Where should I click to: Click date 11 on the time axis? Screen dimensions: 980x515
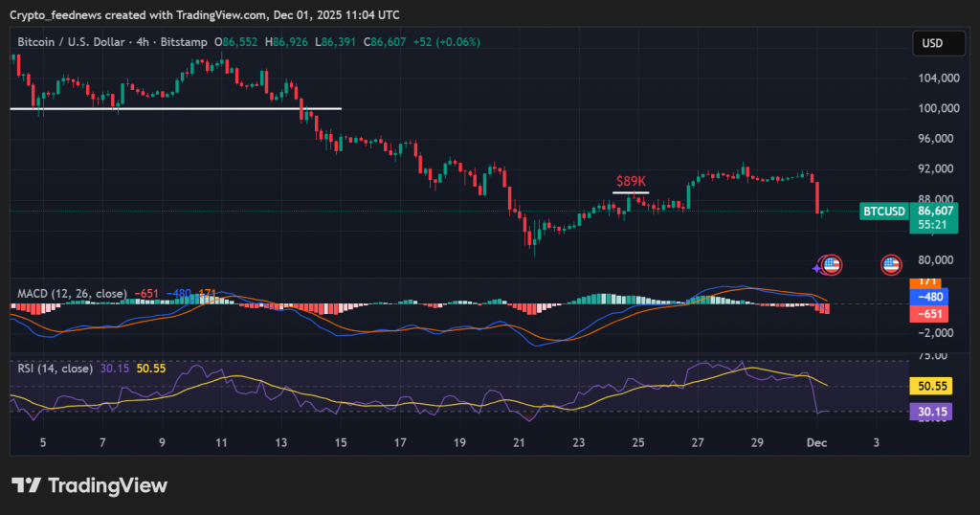221,443
